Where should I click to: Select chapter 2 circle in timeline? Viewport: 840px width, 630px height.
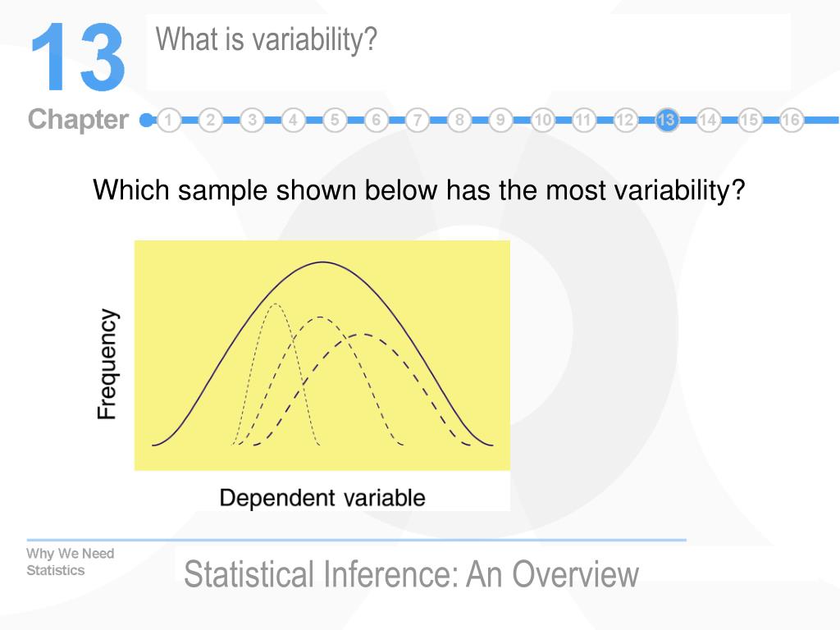[x=211, y=120]
